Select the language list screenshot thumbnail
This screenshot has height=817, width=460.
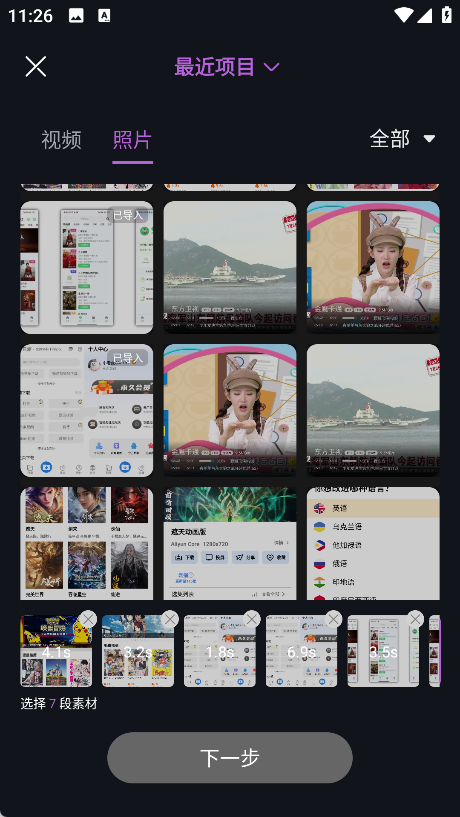[373, 543]
